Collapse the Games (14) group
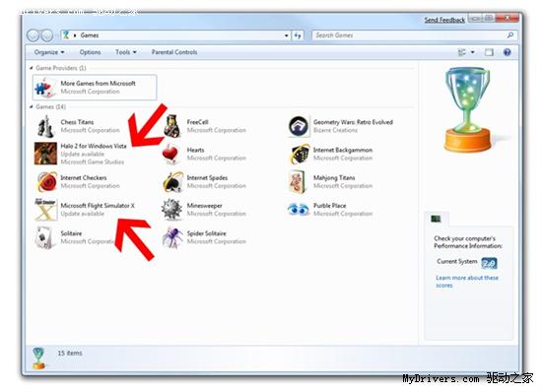Screen dimensions: 542x392 coord(32,106)
